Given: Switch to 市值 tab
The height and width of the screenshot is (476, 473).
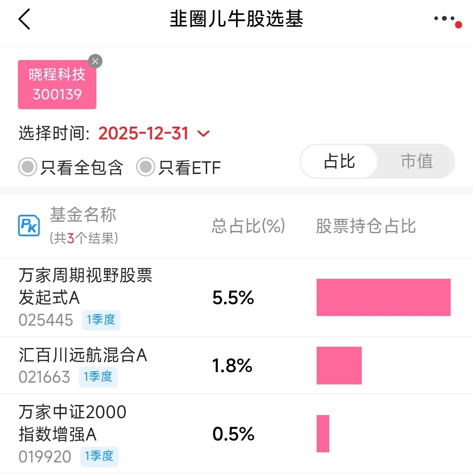Looking at the screenshot, I should pos(417,161).
